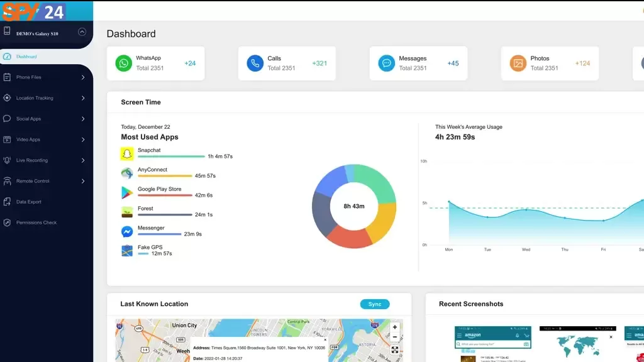Click the Snapchat app icon
This screenshot has width=644, height=362.
click(x=127, y=153)
